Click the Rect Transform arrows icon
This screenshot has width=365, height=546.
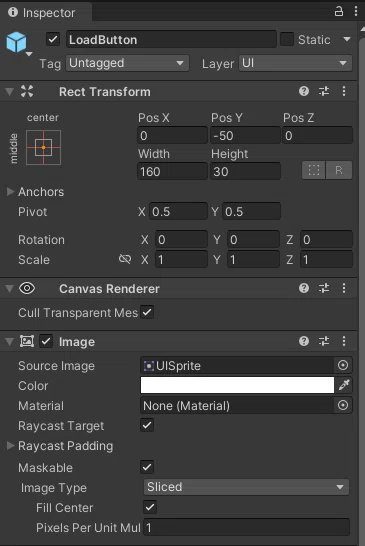(27, 91)
